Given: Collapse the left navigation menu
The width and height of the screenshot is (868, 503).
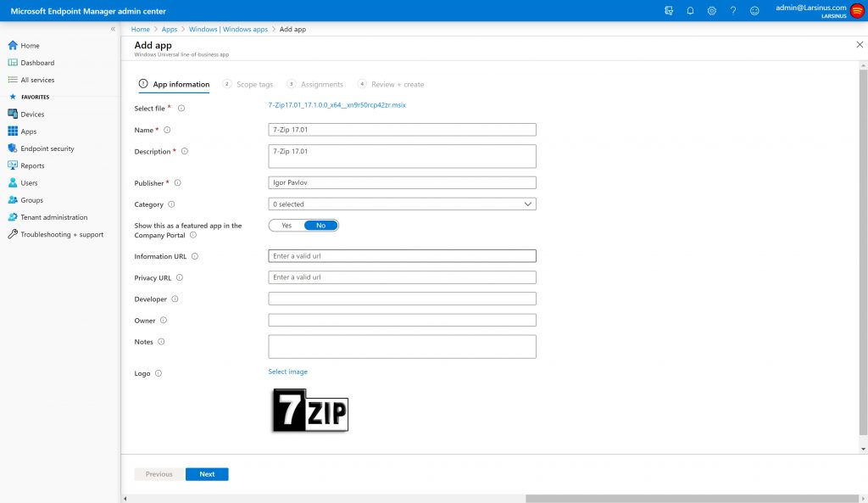Looking at the screenshot, I should click(113, 29).
